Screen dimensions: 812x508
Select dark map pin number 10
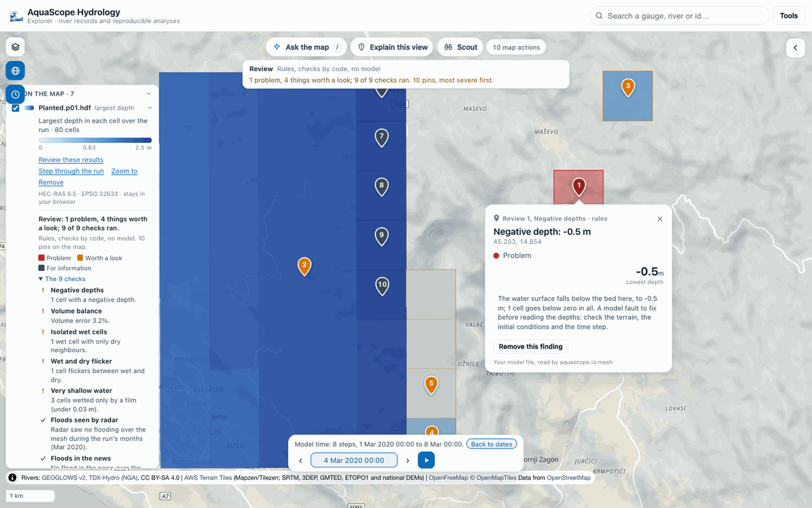click(x=382, y=286)
